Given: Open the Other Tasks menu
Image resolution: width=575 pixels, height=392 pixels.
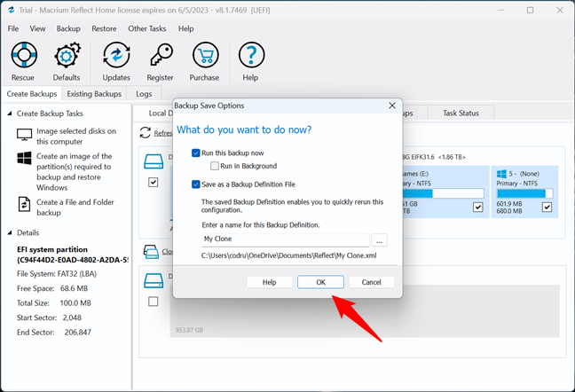Looking at the screenshot, I should (x=147, y=28).
